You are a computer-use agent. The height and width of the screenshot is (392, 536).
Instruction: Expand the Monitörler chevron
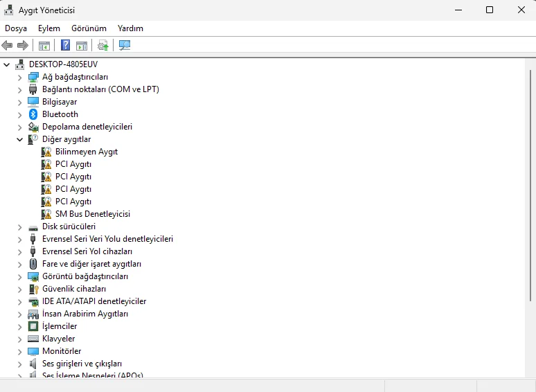pos(20,352)
